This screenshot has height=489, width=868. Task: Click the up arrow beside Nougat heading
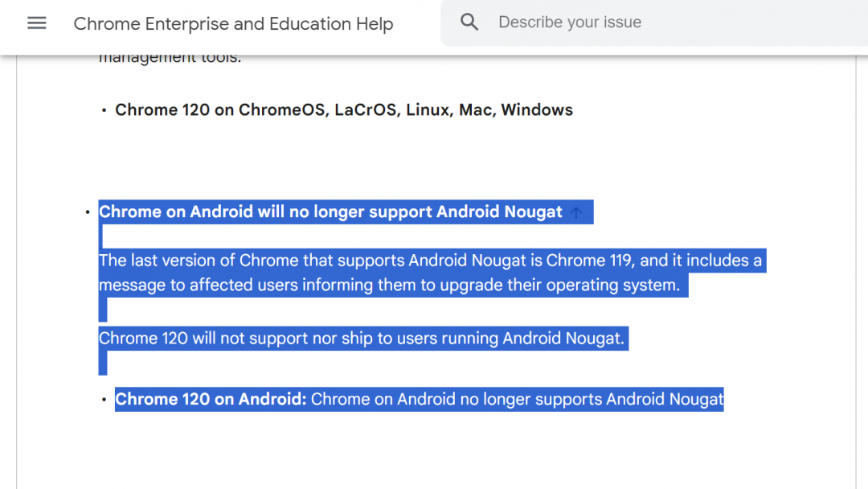[x=576, y=213]
